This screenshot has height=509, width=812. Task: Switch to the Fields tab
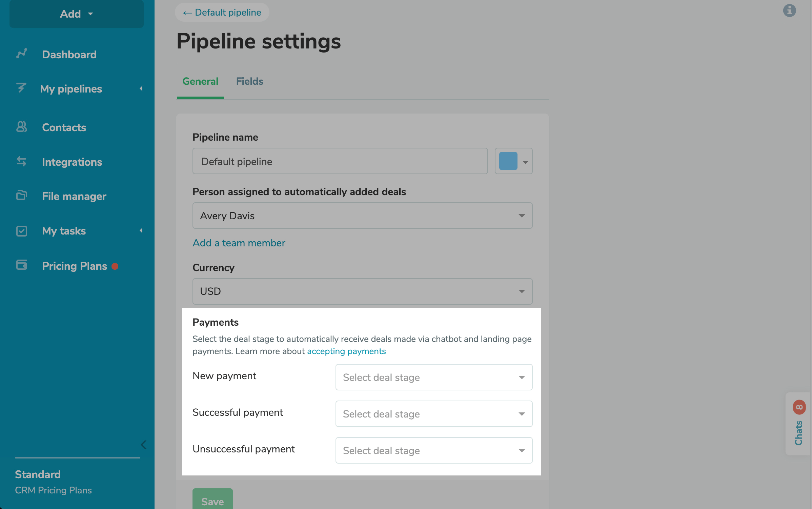click(x=249, y=81)
